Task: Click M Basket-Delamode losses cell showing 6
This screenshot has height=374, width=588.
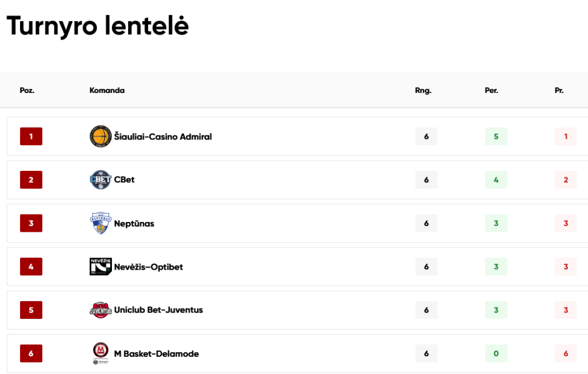Action: click(566, 353)
